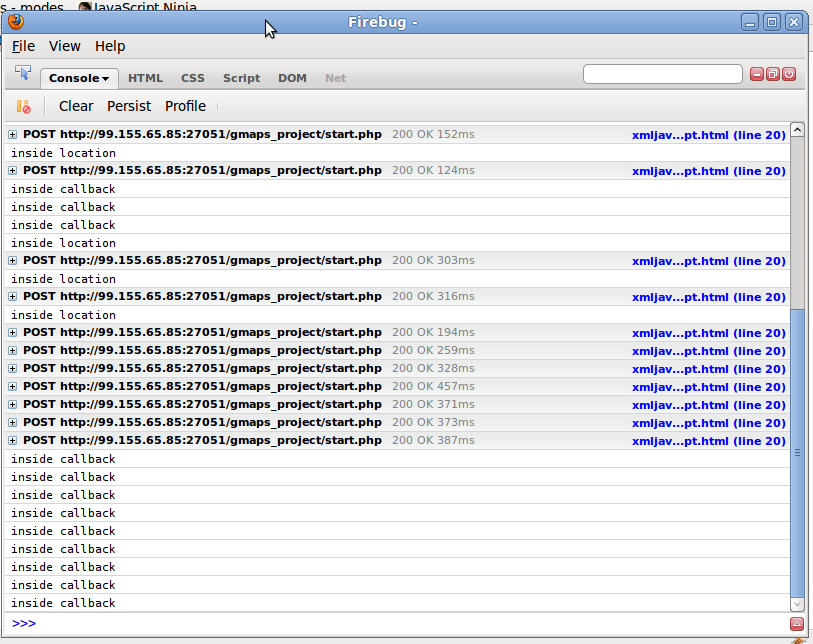Screen dimensions: 813x644
Task: Expand the POST request with 328ms response
Action: [12, 369]
